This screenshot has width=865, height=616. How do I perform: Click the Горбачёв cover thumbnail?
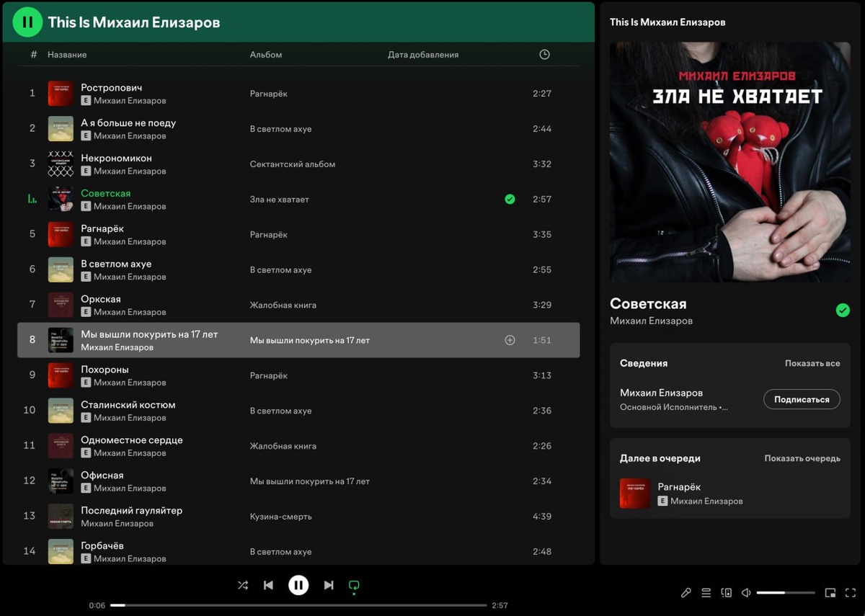pyautogui.click(x=61, y=552)
